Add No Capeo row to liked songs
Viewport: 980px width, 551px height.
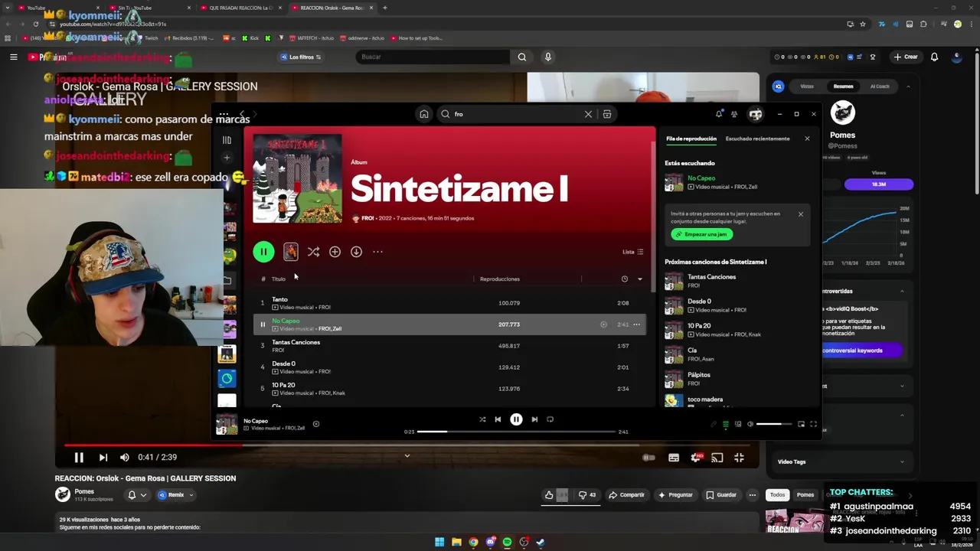click(x=603, y=324)
